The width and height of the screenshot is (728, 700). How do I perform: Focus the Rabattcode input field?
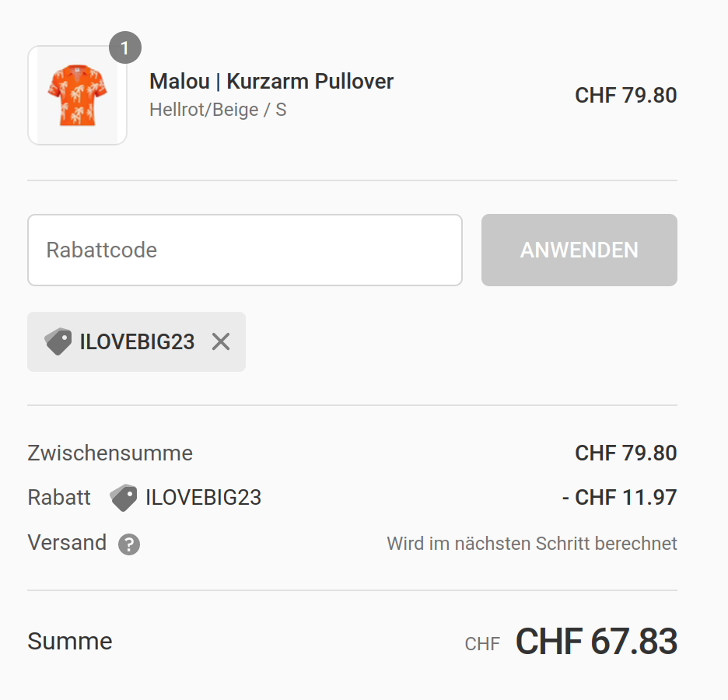(245, 250)
